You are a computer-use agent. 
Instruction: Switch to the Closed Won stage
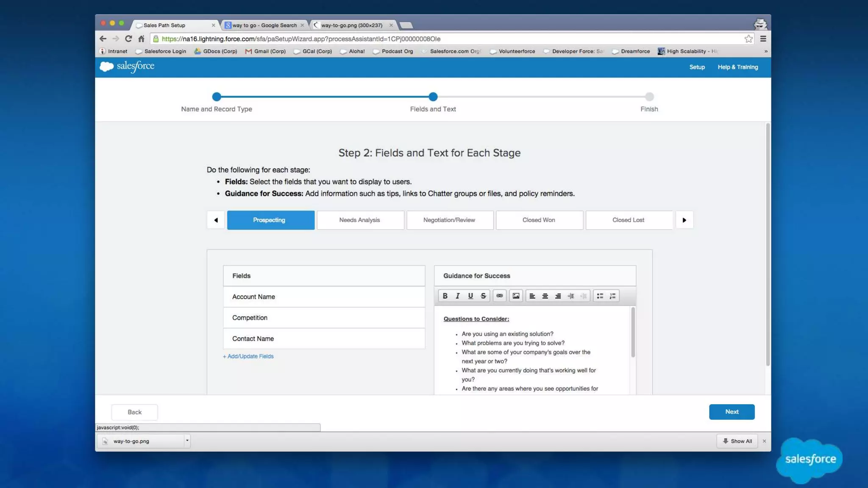pos(539,220)
